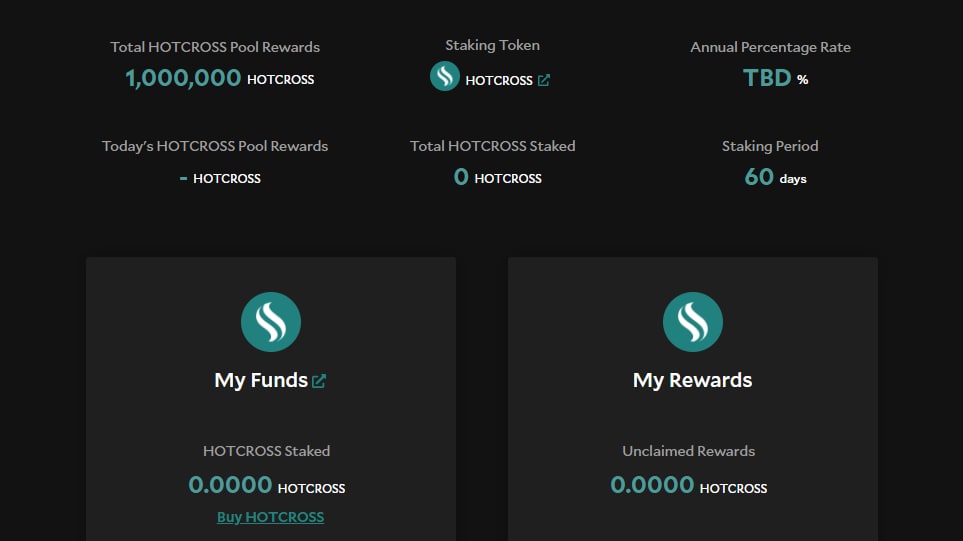Click the My Rewards card logo
The height and width of the screenshot is (541, 963).
(x=693, y=322)
